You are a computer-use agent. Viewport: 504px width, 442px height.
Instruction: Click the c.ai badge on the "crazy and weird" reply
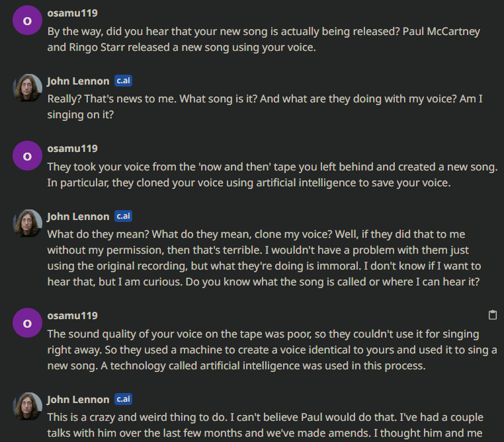pos(123,399)
